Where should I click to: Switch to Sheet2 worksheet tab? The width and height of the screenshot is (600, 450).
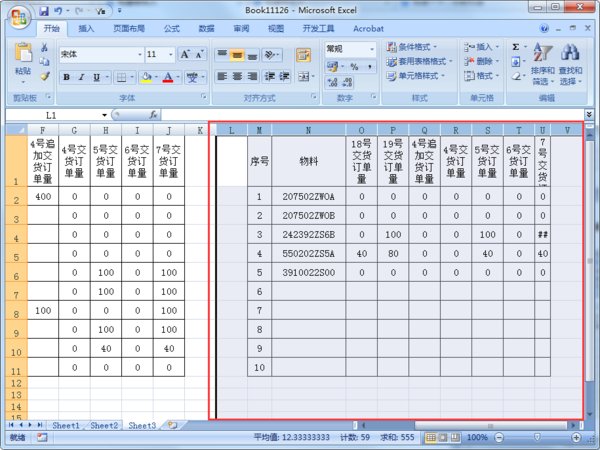tap(104, 425)
